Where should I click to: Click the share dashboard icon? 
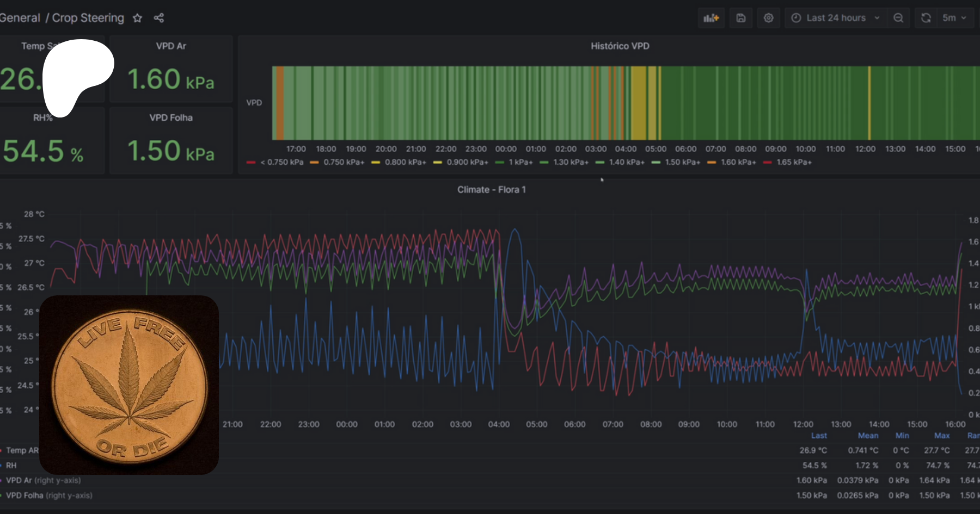[x=158, y=18]
